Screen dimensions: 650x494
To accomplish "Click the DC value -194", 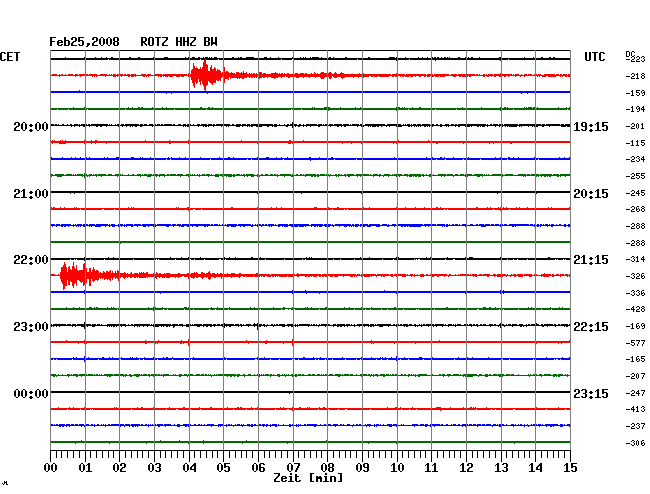I will pos(635,109).
